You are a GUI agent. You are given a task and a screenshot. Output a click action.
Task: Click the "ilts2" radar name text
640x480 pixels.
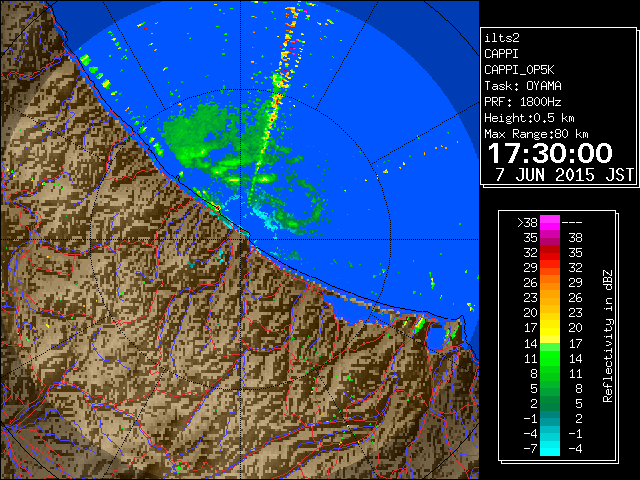502,38
